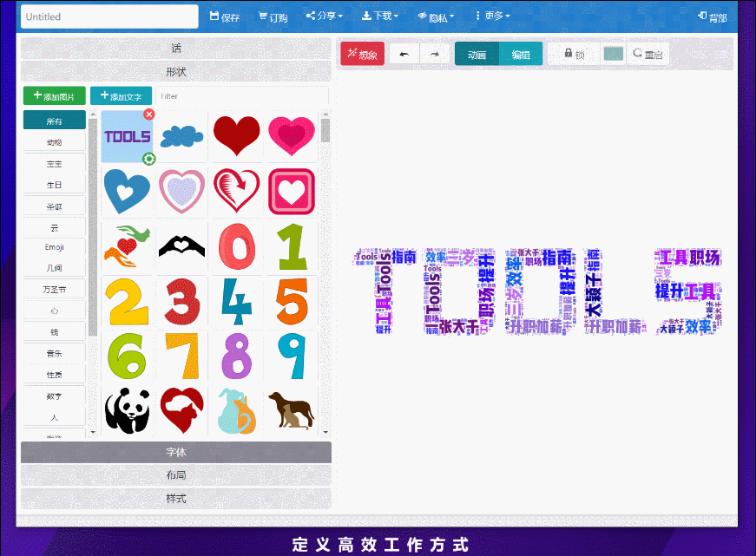This screenshot has height=556, width=756.
Task: Select the 万圣节 shape category
Action: click(55, 290)
